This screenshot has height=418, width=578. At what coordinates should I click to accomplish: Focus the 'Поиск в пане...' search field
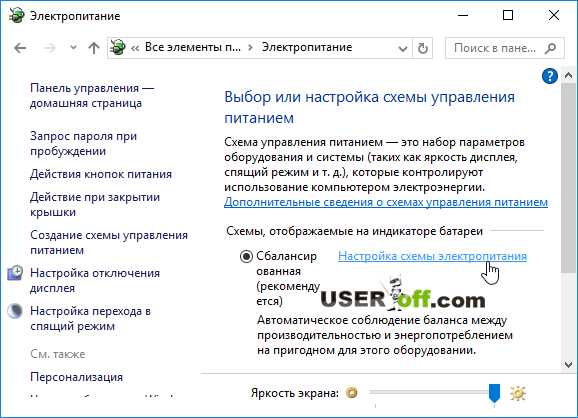(x=504, y=48)
